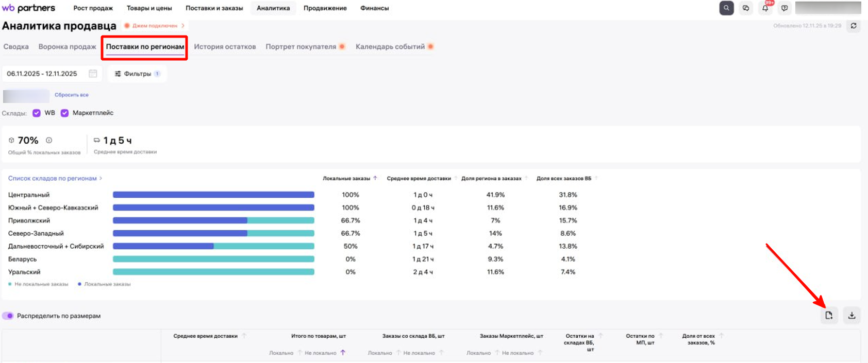The image size is (868, 363).
Task: Click Заказы Маркетплейс, шт column header
Action: point(511,336)
